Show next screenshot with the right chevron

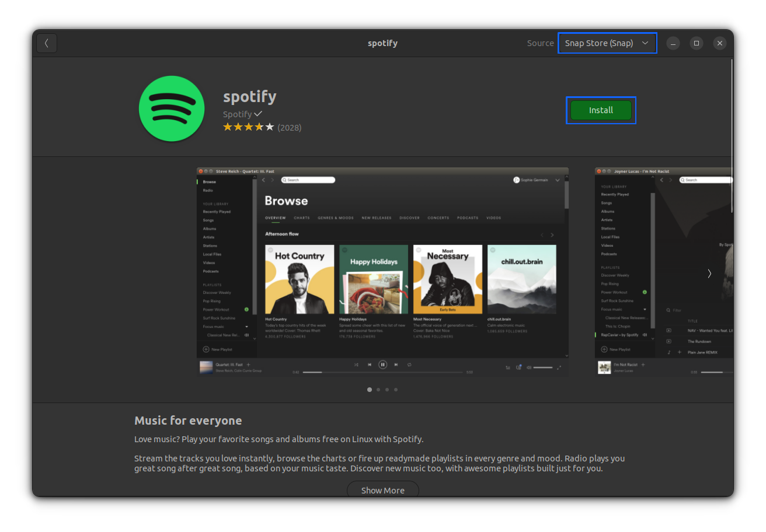[709, 273]
